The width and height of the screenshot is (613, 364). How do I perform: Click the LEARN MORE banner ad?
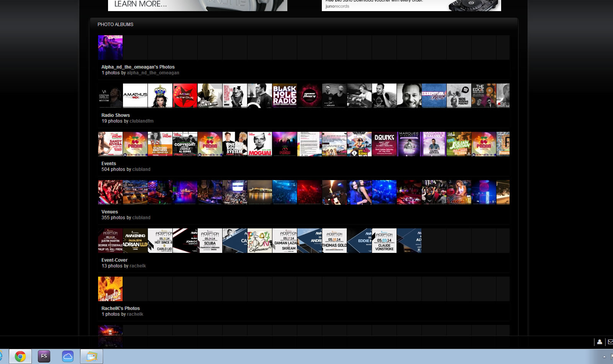198,5
